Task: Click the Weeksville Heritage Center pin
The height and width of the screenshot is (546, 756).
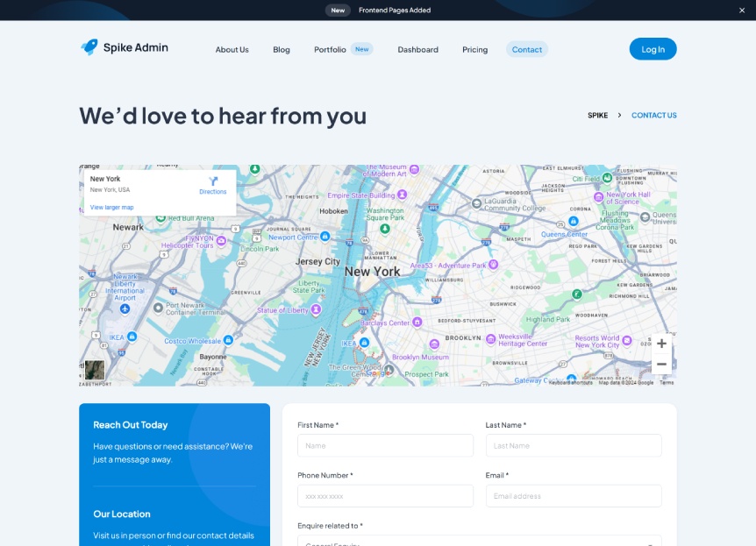Action: [x=491, y=339]
